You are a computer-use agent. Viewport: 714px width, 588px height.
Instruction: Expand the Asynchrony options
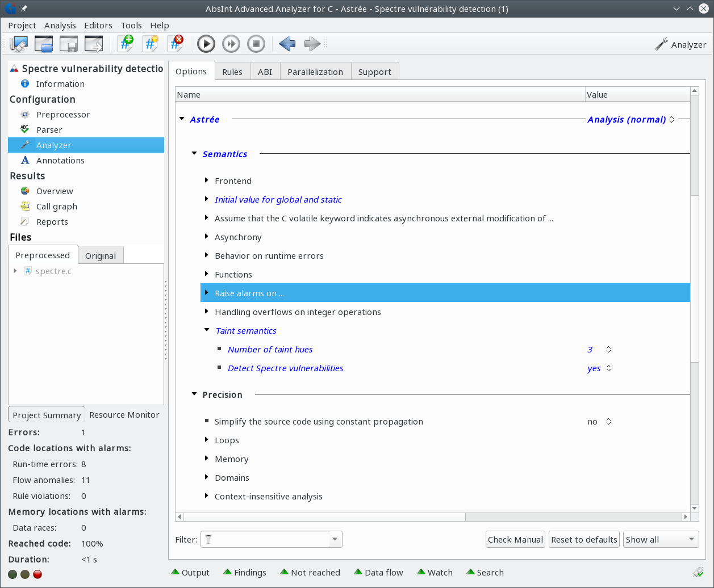coord(207,237)
